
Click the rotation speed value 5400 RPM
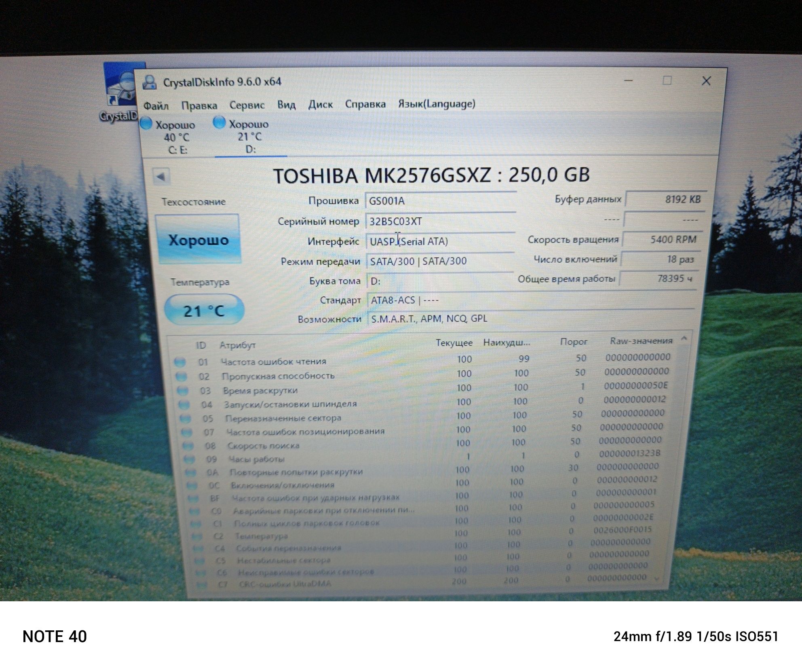click(663, 239)
